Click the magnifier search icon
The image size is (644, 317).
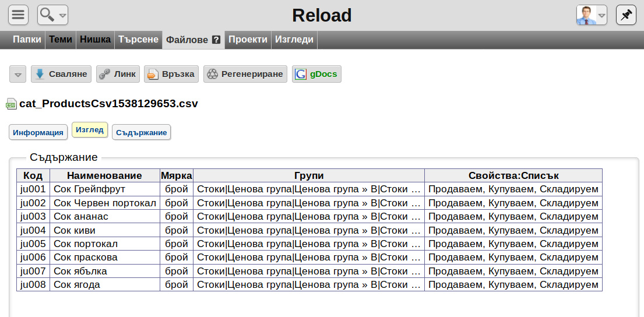pos(48,15)
